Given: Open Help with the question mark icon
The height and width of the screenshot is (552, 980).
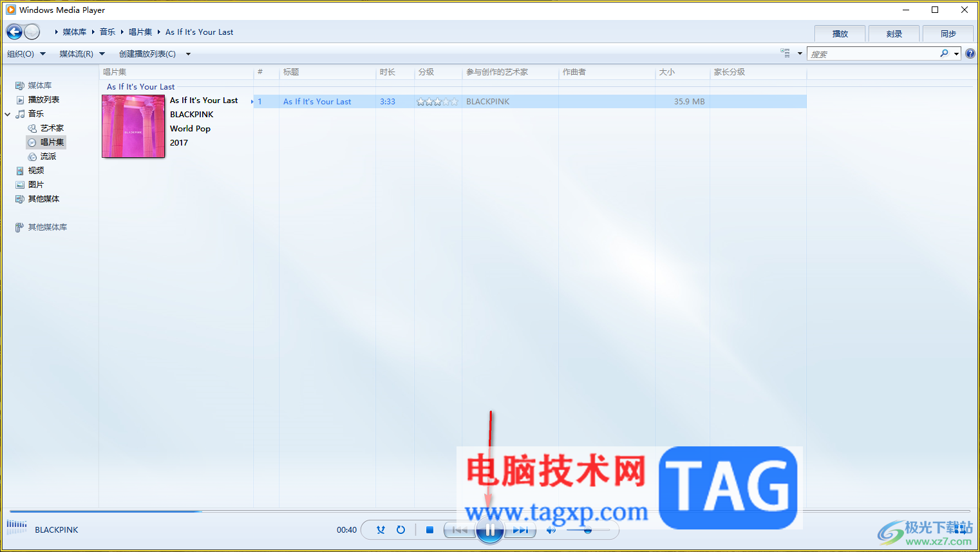Looking at the screenshot, I should [x=970, y=53].
